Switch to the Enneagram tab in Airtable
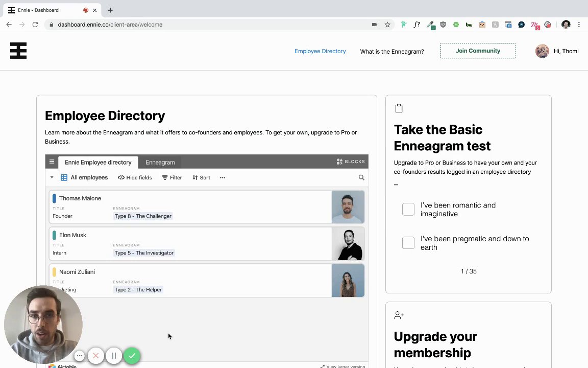 click(x=160, y=162)
